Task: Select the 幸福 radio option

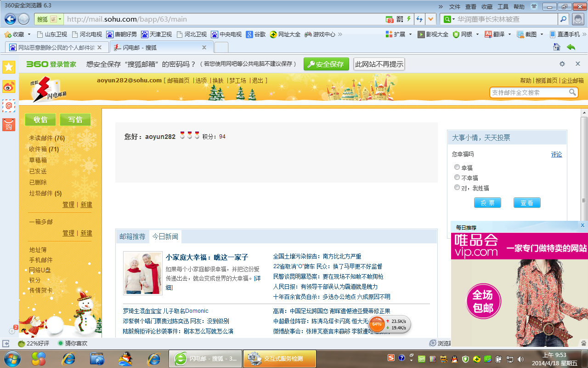Action: tap(457, 167)
